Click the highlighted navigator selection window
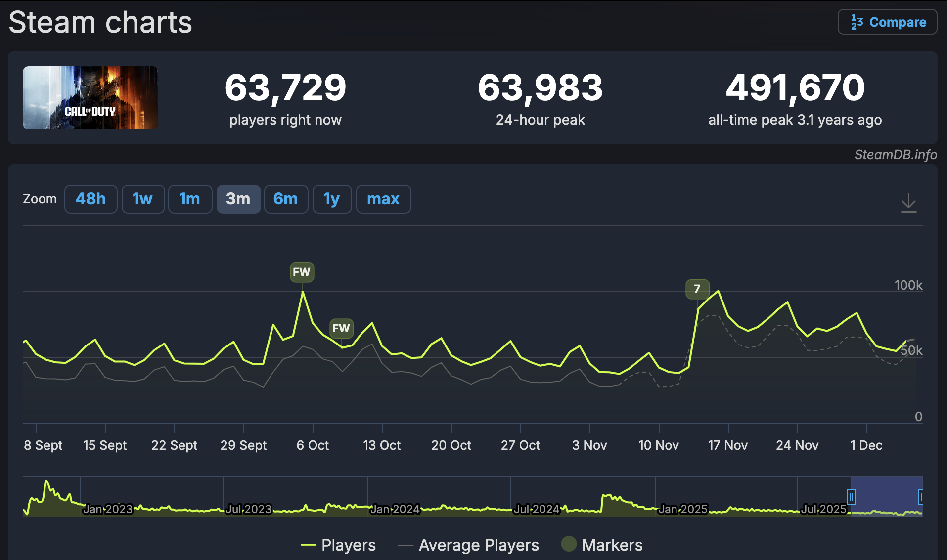The image size is (947, 560). [x=886, y=497]
